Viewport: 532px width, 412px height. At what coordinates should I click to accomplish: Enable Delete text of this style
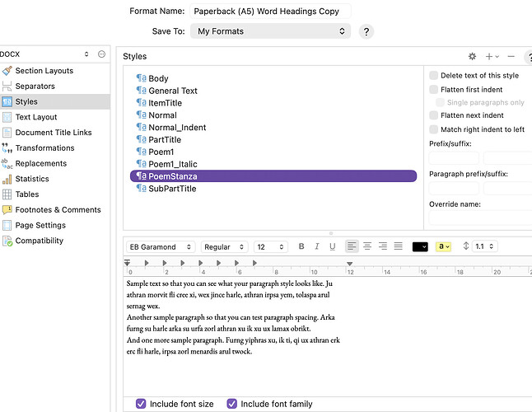pyautogui.click(x=434, y=75)
